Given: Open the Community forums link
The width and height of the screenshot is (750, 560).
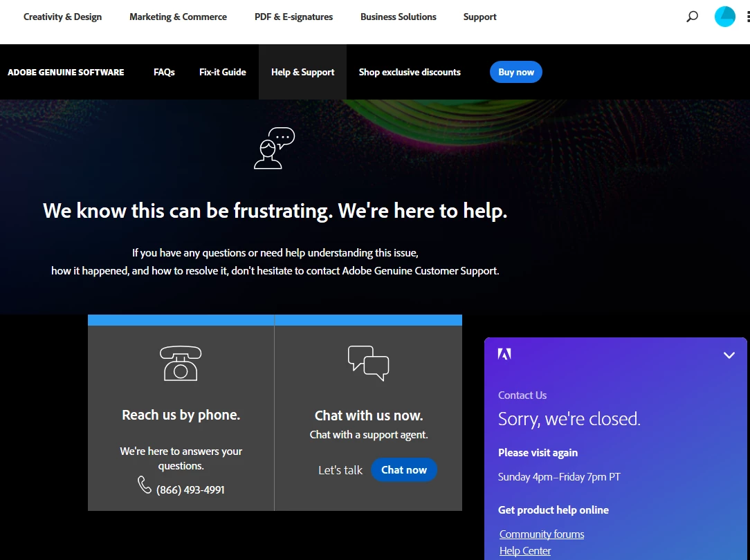Looking at the screenshot, I should (x=542, y=534).
